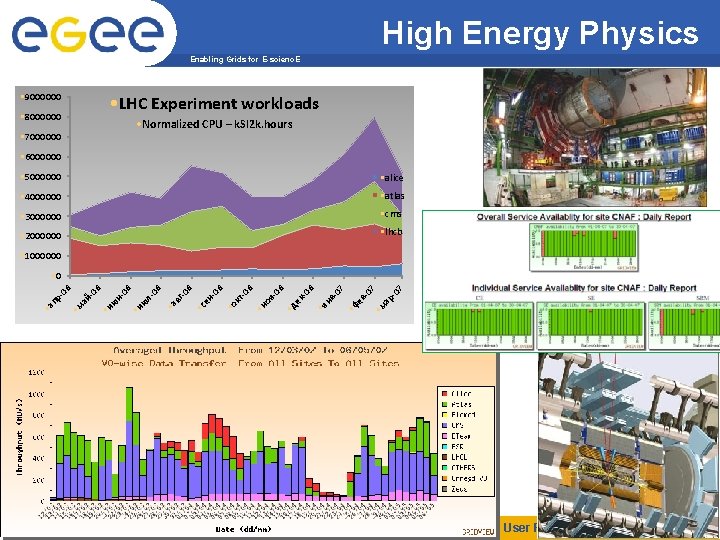Click the GRIDVIEW watermark label
Screen dimensions: 720x540
point(478,532)
